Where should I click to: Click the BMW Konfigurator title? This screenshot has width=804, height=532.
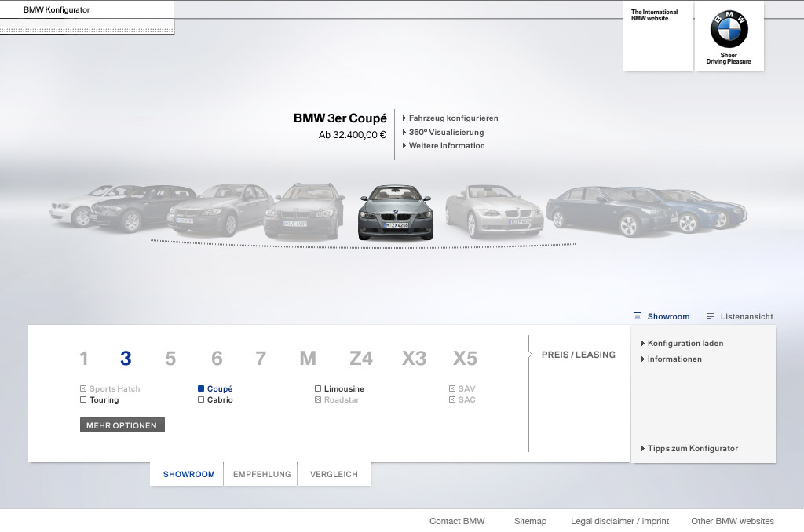(x=57, y=9)
